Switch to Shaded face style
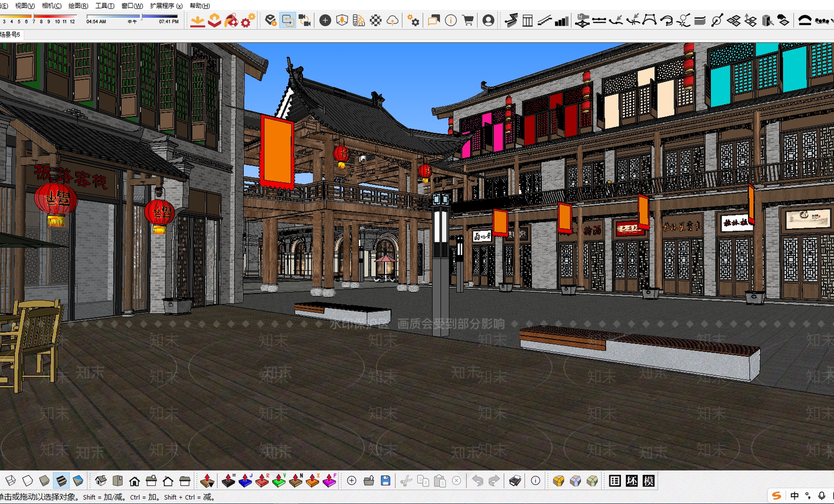834x504 pixels. coord(44,481)
